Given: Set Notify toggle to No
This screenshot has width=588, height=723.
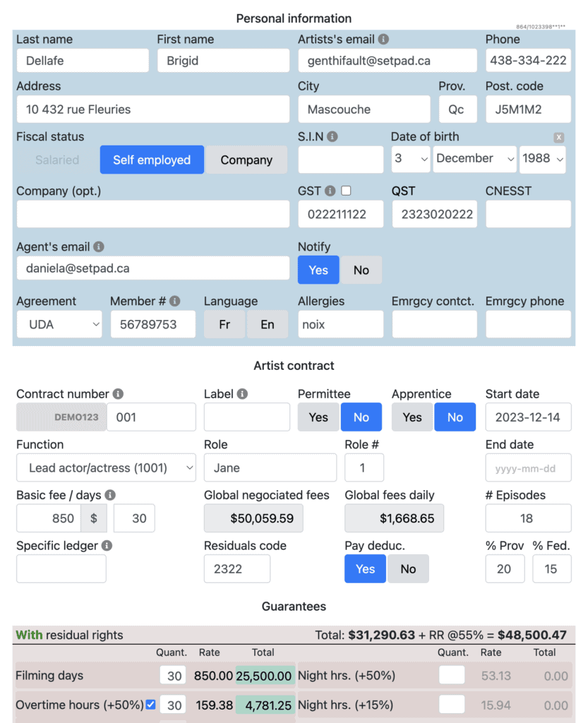Looking at the screenshot, I should [x=361, y=270].
